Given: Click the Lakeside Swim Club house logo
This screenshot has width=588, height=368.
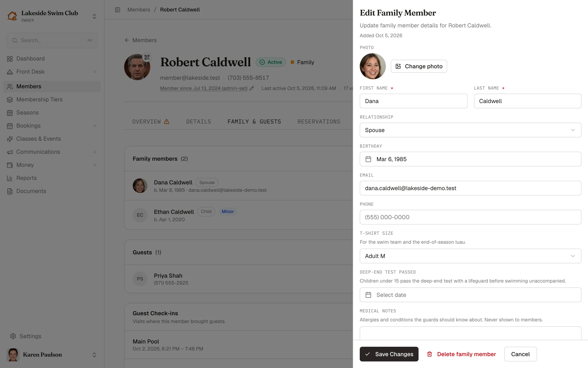Looking at the screenshot, I should click(12, 16).
